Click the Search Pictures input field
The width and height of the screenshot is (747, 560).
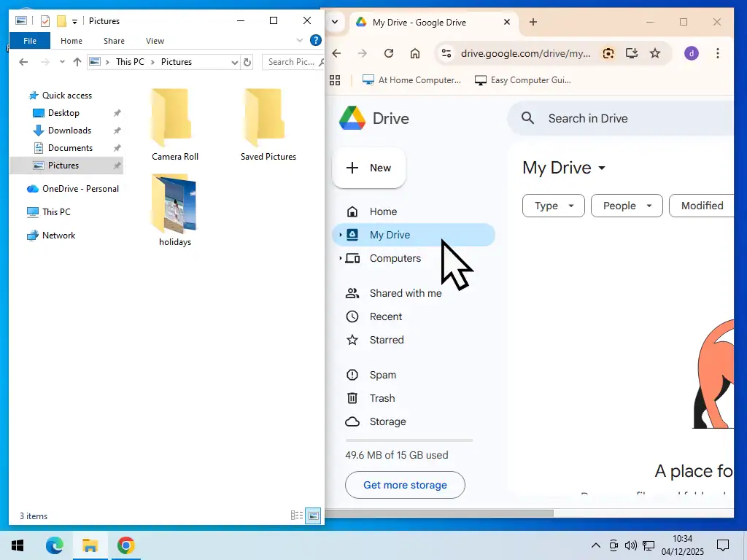[290, 62]
